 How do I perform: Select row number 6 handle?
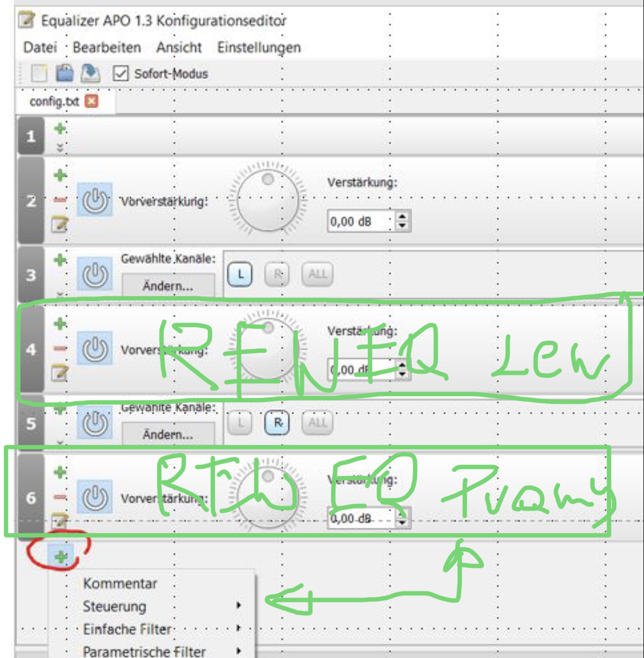coord(31,498)
